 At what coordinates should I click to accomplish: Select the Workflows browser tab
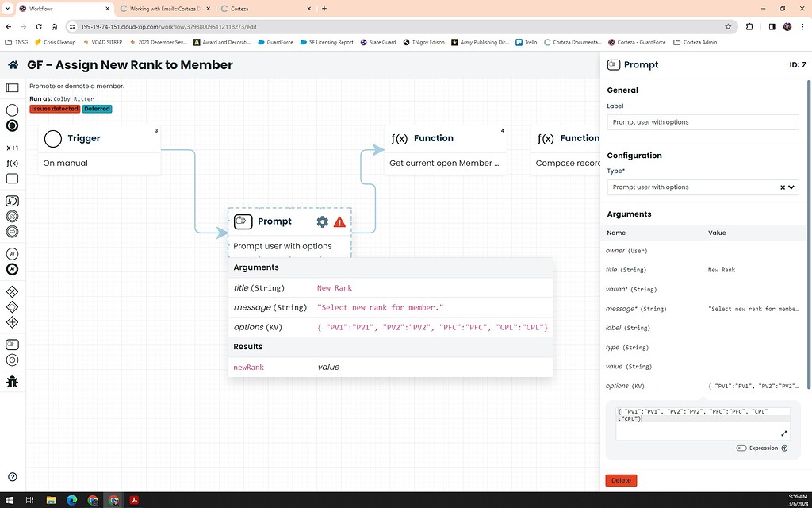(65, 9)
